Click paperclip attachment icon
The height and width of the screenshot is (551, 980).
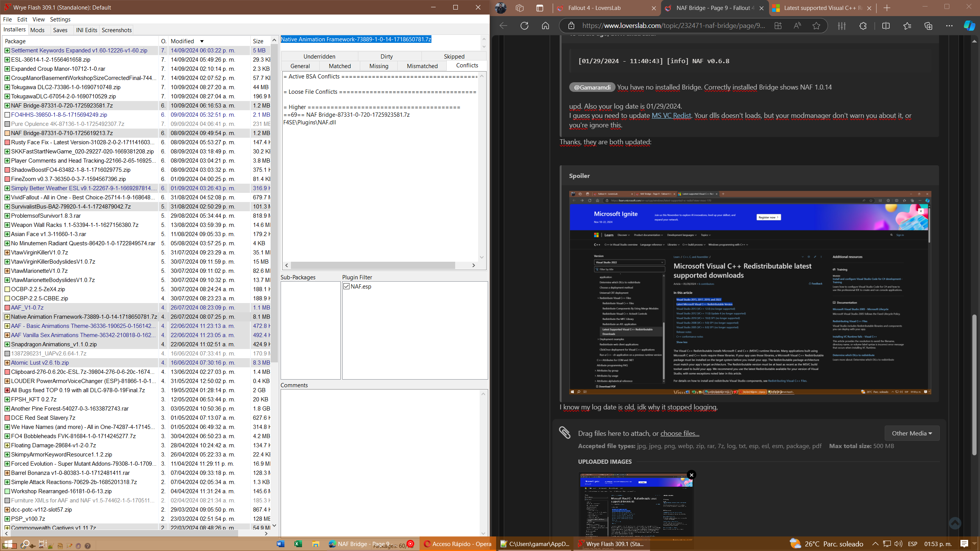pos(565,433)
